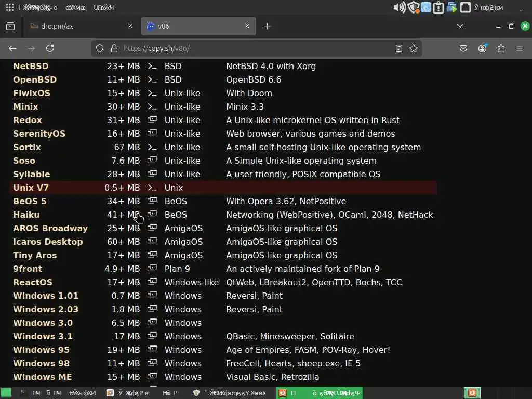Image resolution: width=532 pixels, height=399 pixels.
Task: Boot the FiwixOS image
Action: pyautogui.click(x=32, y=94)
